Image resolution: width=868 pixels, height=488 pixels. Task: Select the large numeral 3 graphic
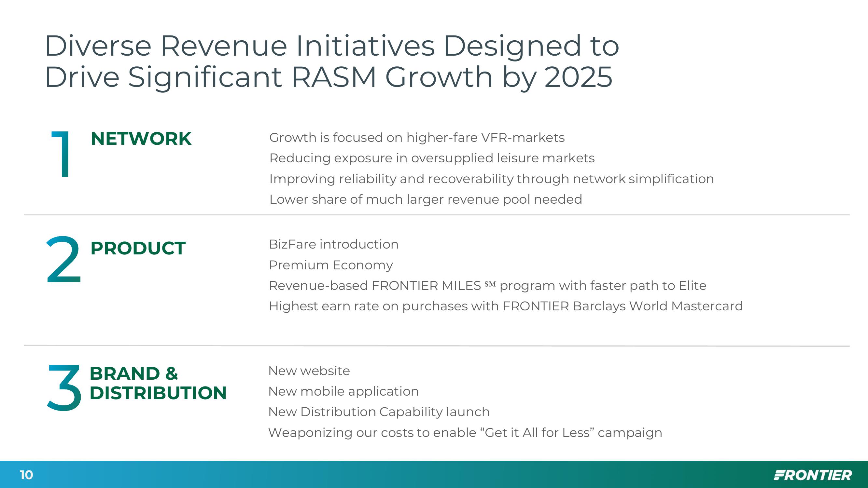tap(64, 388)
